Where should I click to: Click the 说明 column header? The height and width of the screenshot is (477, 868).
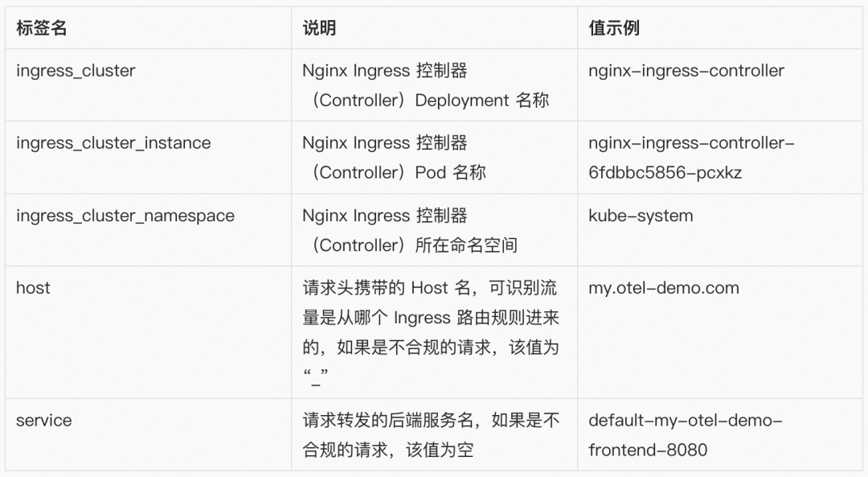319,28
